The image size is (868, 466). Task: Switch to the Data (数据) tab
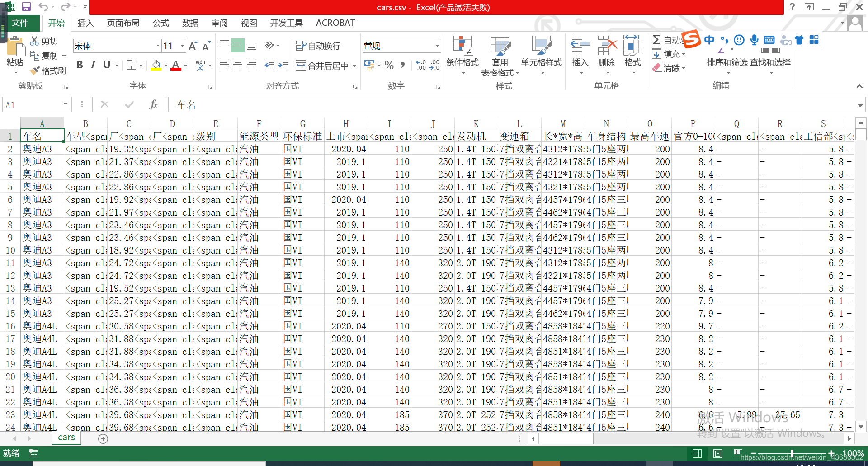[x=190, y=23]
